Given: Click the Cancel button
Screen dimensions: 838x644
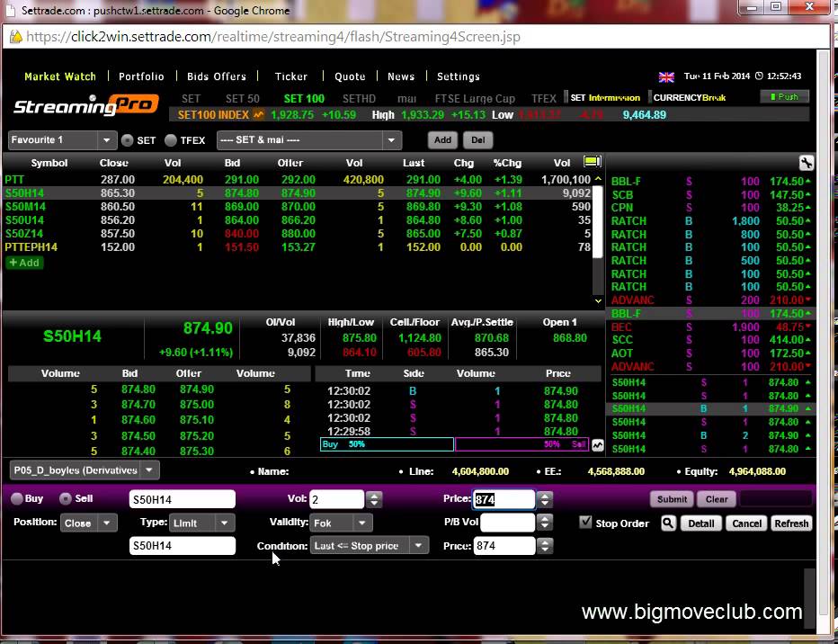Looking at the screenshot, I should coord(746,523).
